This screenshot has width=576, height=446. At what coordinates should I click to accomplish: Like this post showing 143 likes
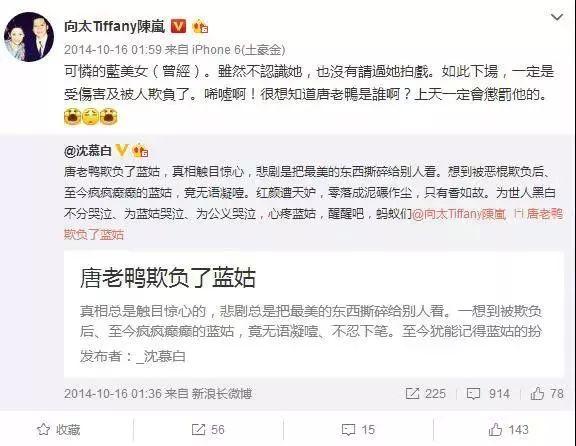click(x=508, y=429)
